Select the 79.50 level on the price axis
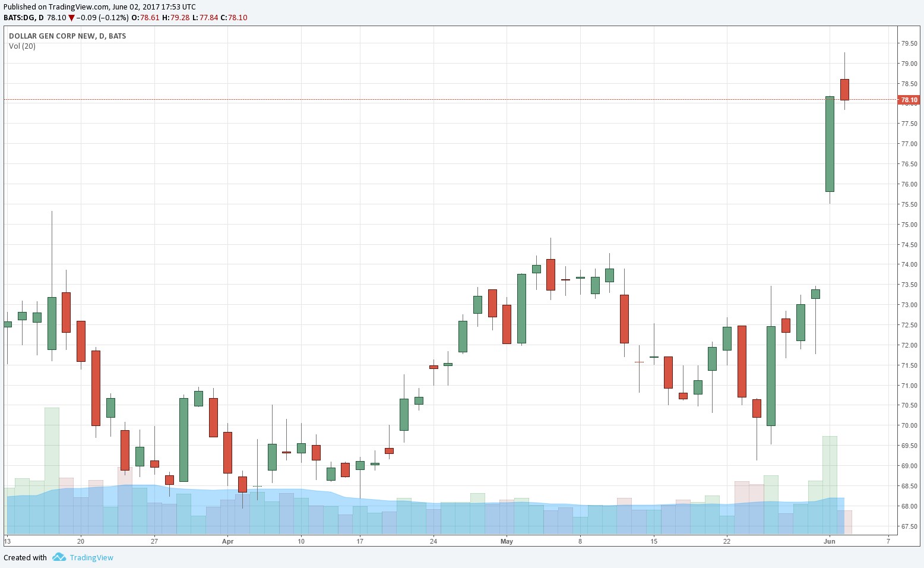The image size is (924, 568). click(909, 43)
